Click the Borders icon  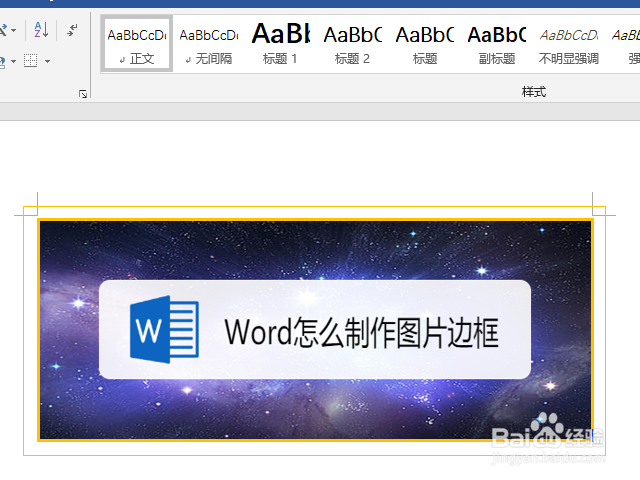[x=31, y=61]
